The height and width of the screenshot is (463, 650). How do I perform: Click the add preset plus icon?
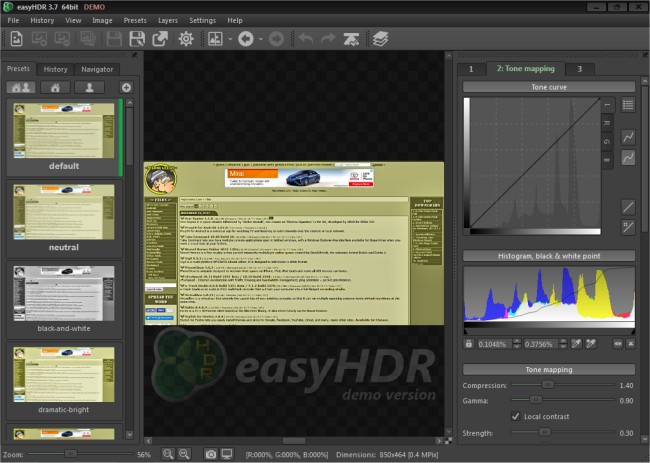tap(126, 87)
